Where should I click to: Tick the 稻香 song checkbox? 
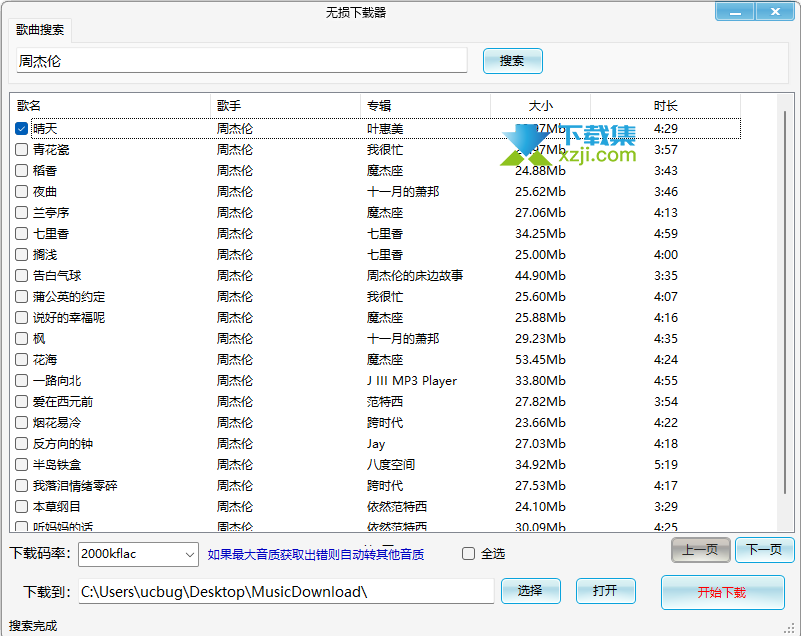(x=22, y=170)
